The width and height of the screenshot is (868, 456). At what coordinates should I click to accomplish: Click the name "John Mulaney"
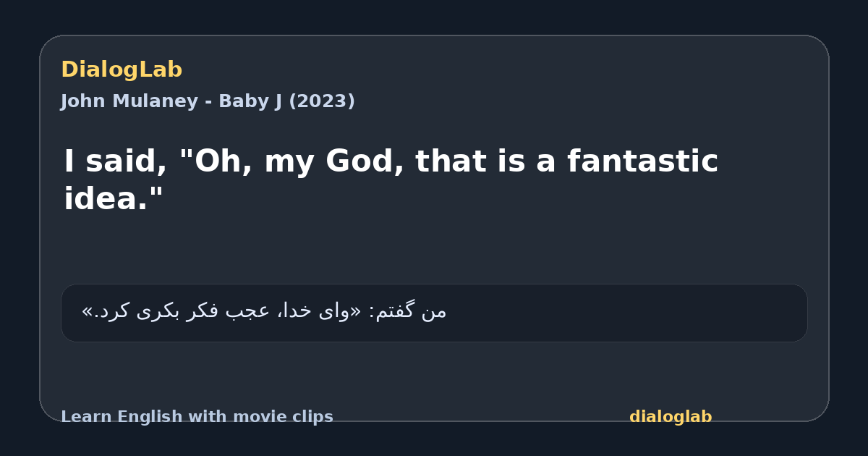tap(129, 101)
